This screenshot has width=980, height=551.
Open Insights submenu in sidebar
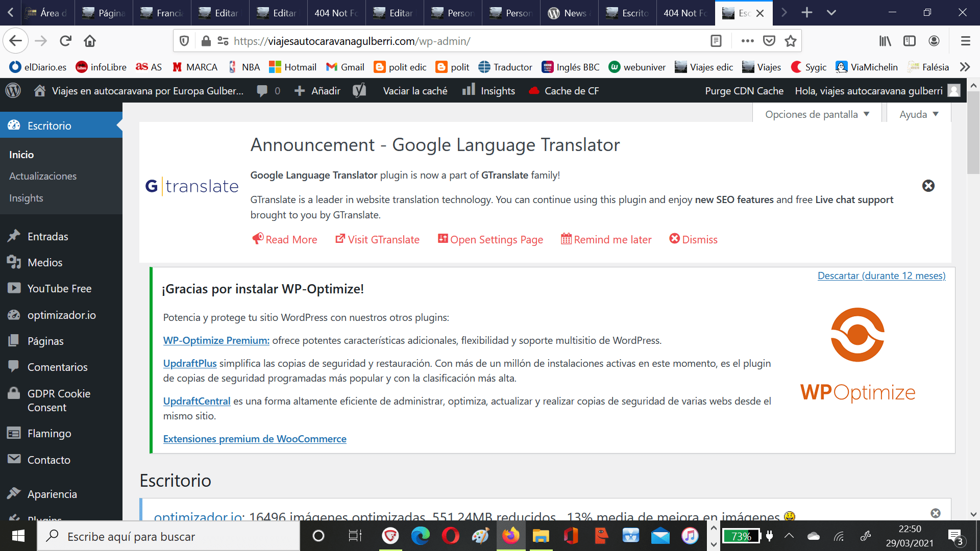click(26, 198)
